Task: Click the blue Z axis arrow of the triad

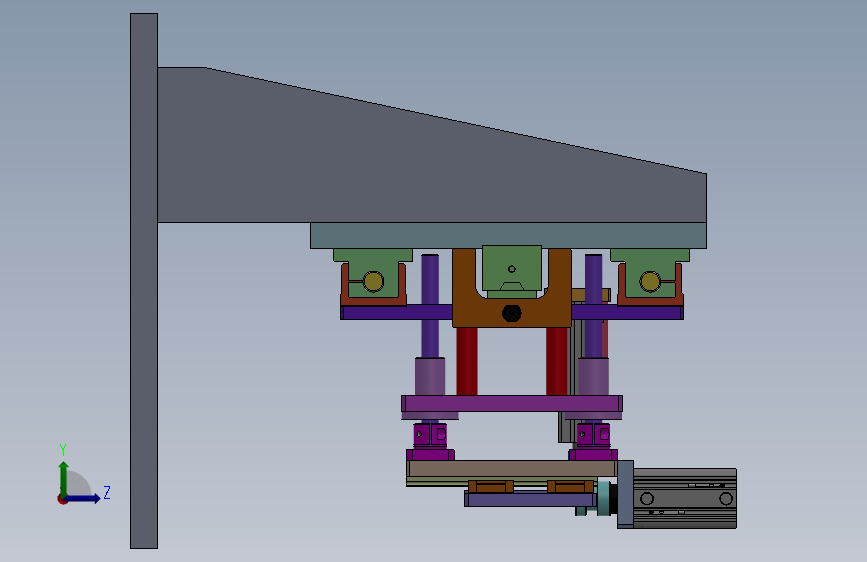Action: point(83,498)
